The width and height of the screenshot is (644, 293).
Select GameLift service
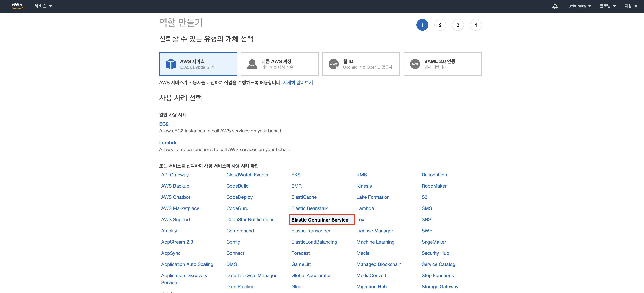pos(301,264)
